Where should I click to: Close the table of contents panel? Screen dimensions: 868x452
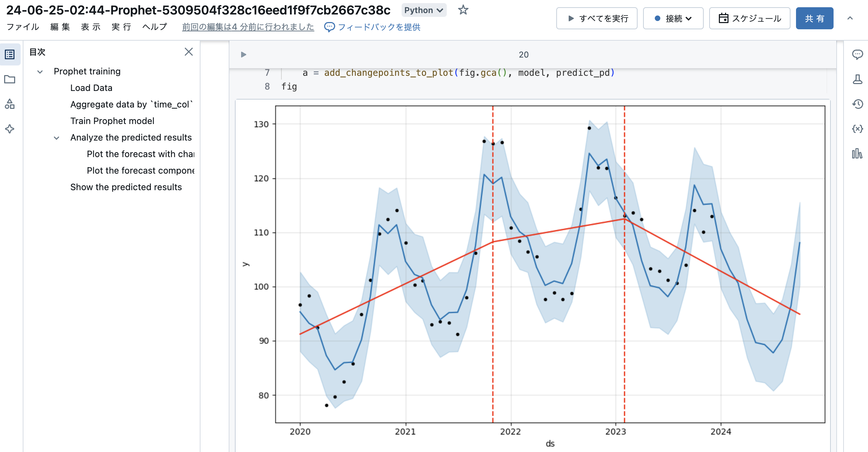(188, 52)
